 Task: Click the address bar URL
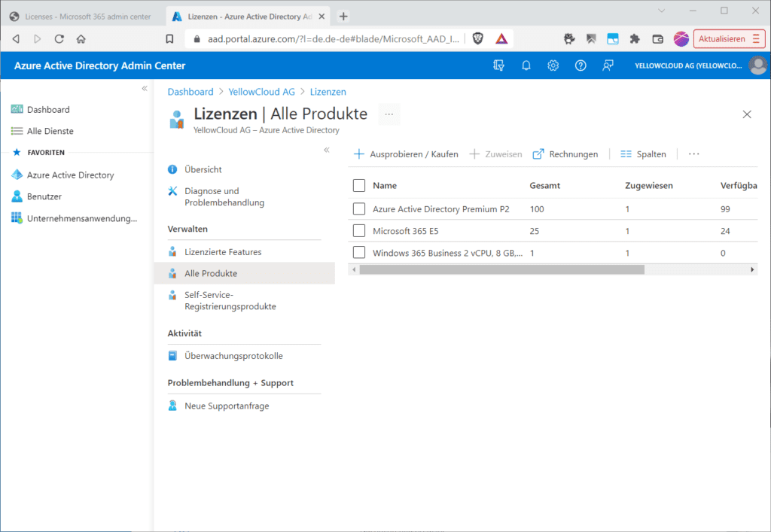point(334,39)
